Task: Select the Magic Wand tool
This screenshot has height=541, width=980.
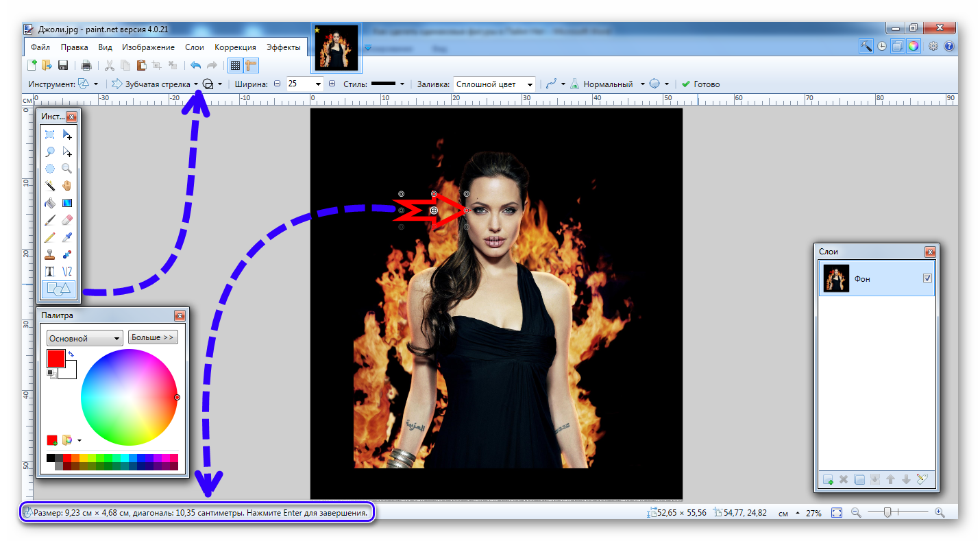Action: pyautogui.click(x=50, y=185)
